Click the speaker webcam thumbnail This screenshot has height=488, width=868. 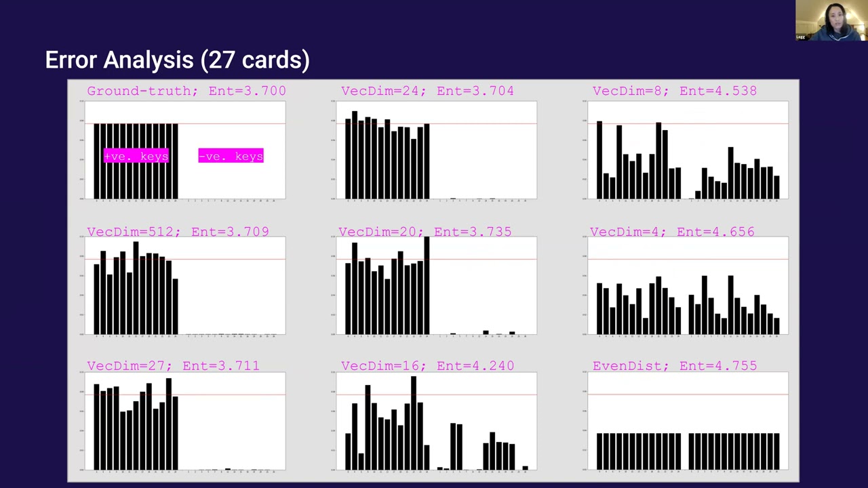tap(831, 21)
